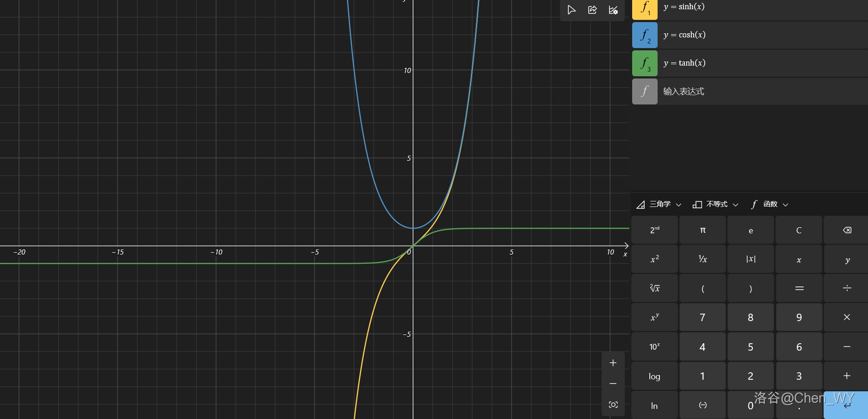Open the 函数 function dropdown

click(770, 204)
